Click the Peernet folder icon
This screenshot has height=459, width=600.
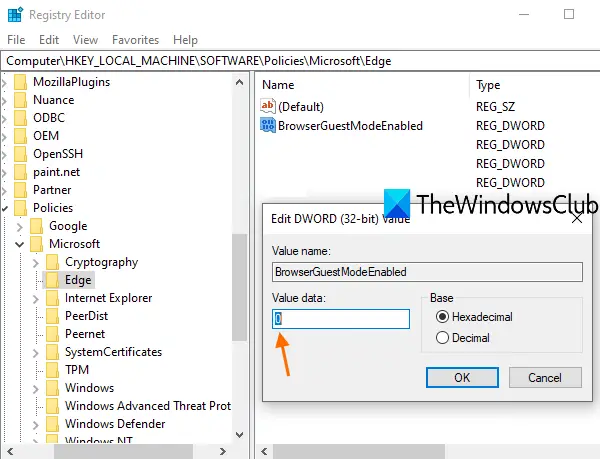click(52, 334)
